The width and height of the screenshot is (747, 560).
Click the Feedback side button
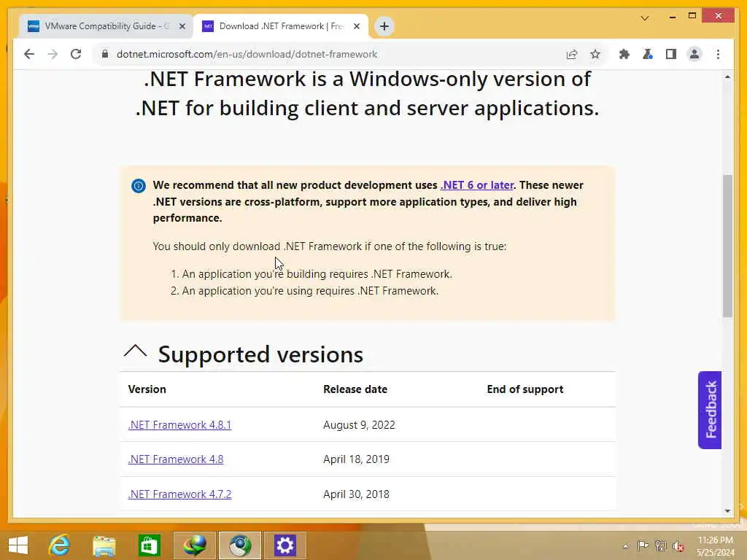tap(710, 410)
